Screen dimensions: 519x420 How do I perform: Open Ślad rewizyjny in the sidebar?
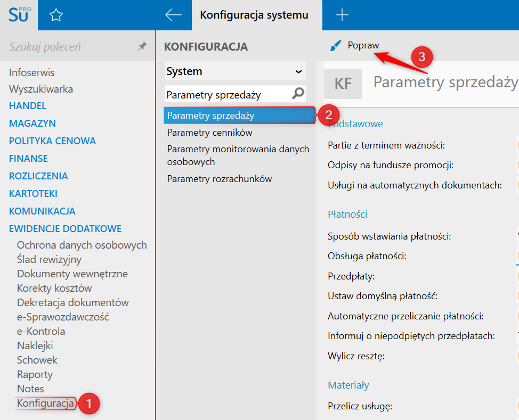coord(49,260)
